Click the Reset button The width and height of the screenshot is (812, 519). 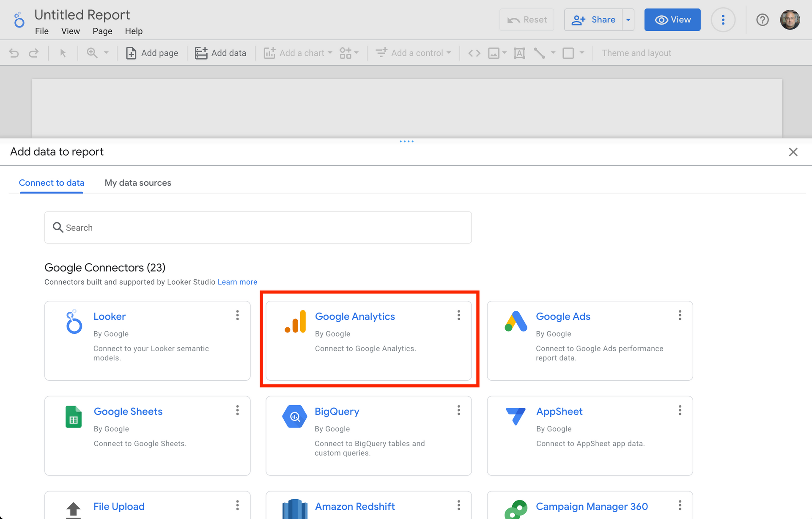point(527,20)
